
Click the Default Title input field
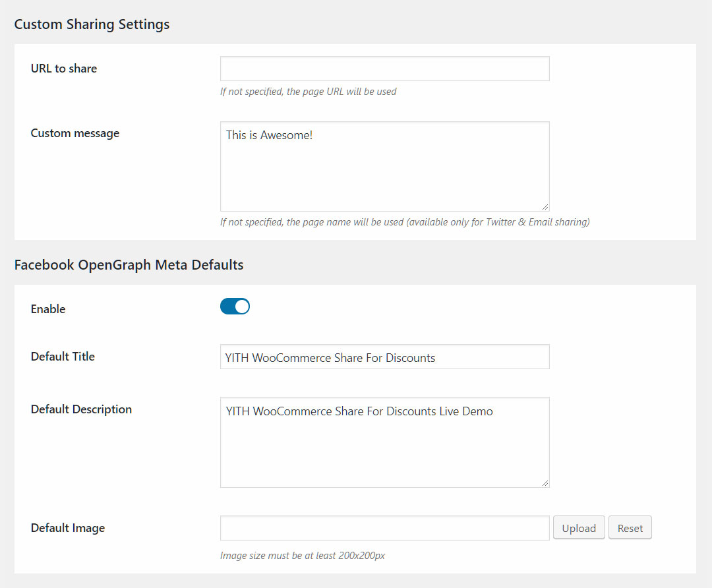pos(384,357)
